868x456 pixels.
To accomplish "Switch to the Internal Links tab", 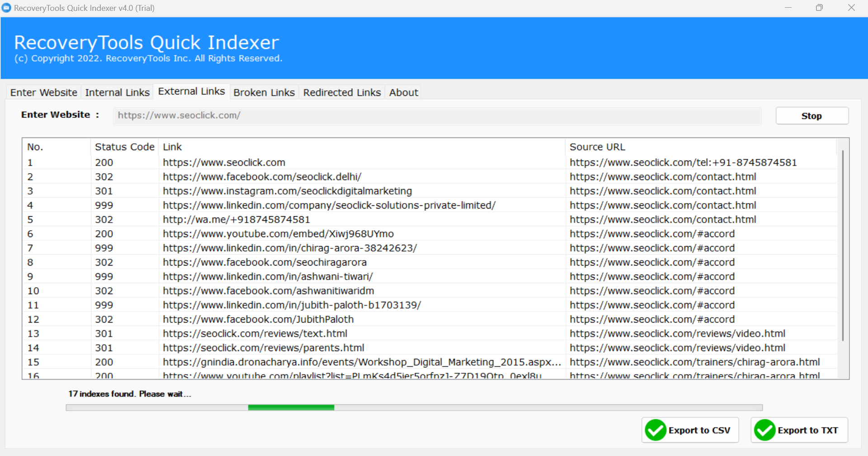I will (x=117, y=92).
